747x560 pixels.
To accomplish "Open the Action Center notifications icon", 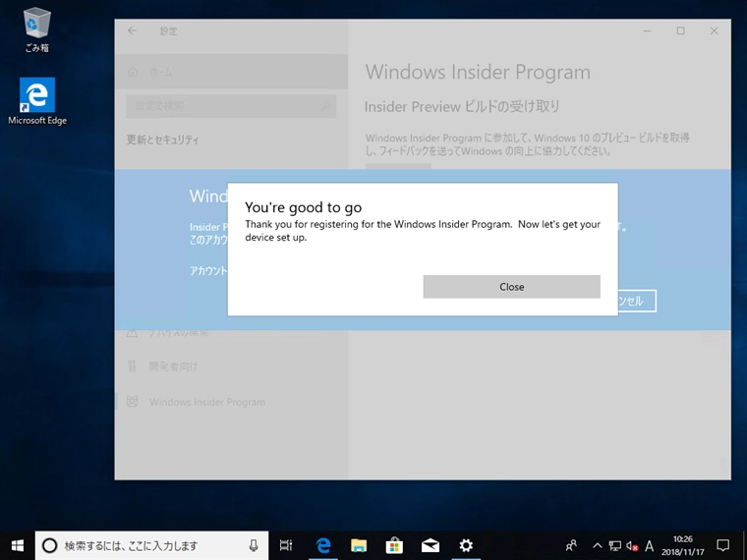I will [x=723, y=545].
